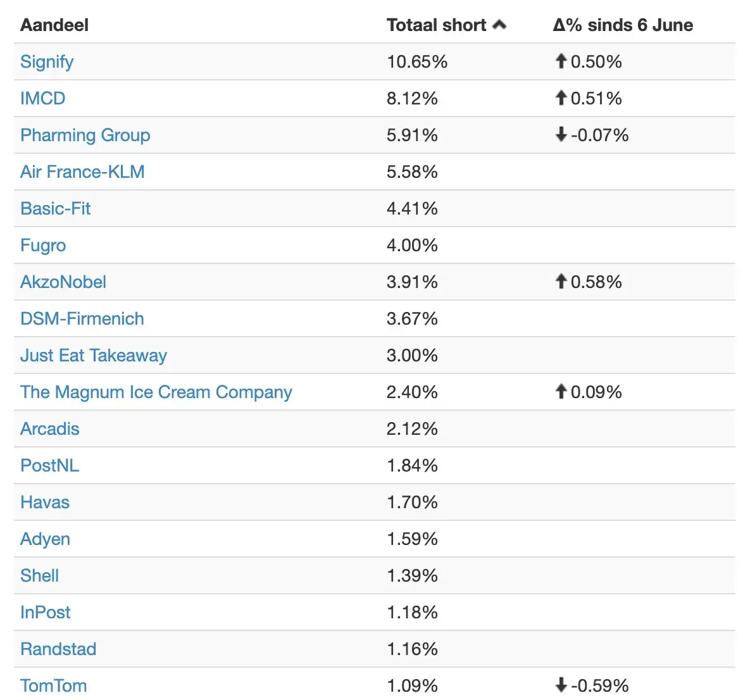743x700 pixels.
Task: Click the up arrow beside Signify's 0.50%
Action: pyautogui.click(x=561, y=61)
